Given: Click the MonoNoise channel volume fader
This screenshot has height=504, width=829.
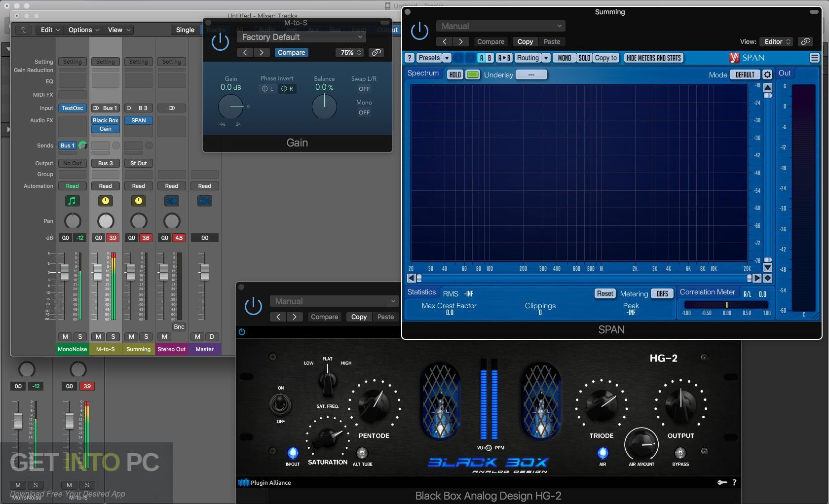Looking at the screenshot, I should pos(64,272).
